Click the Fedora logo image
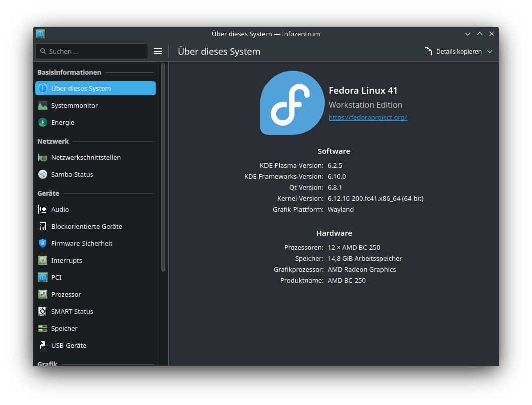 coord(292,103)
